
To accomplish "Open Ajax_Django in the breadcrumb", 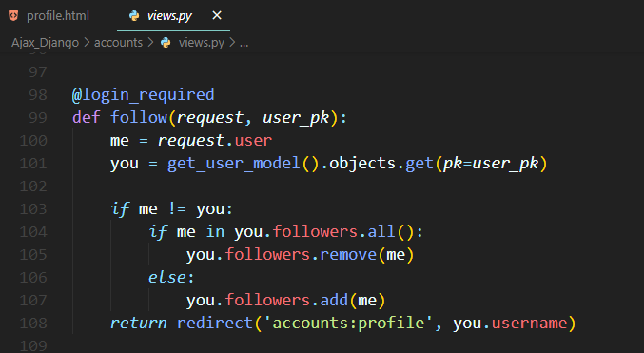I will [x=45, y=43].
